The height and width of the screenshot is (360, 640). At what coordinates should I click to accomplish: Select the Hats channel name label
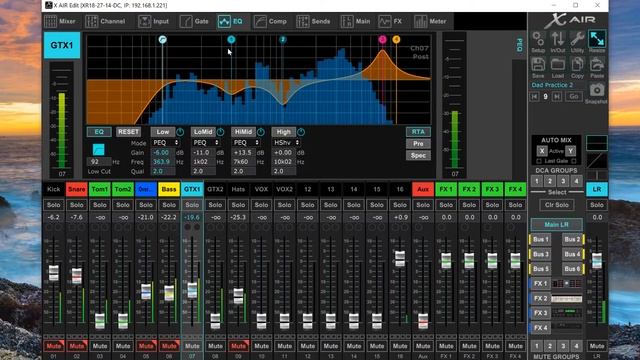click(x=238, y=189)
